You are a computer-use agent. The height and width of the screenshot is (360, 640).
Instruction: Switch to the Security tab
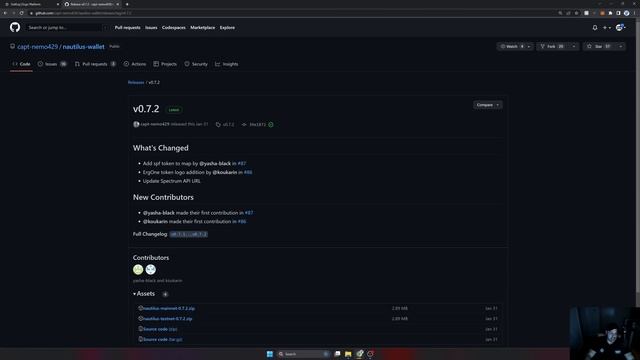[196, 64]
